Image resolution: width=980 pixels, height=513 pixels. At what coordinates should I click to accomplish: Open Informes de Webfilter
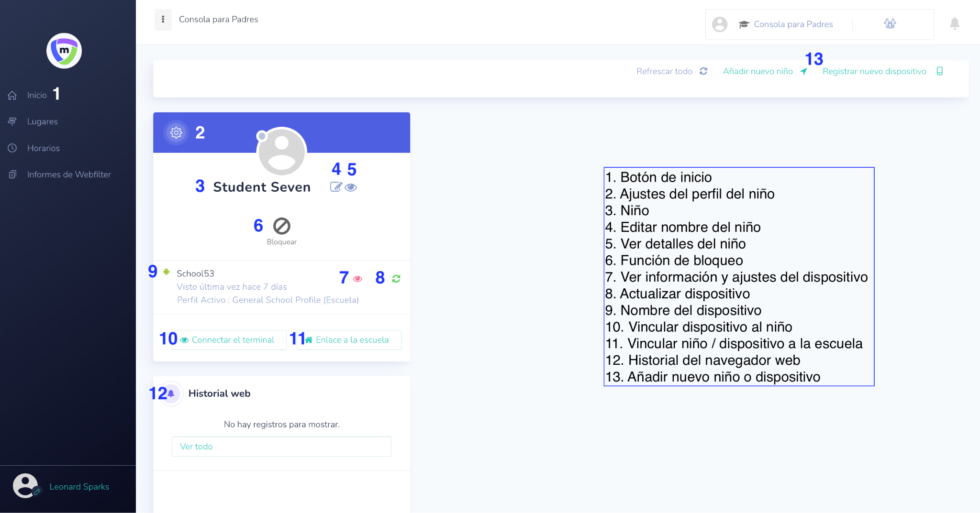tap(68, 175)
